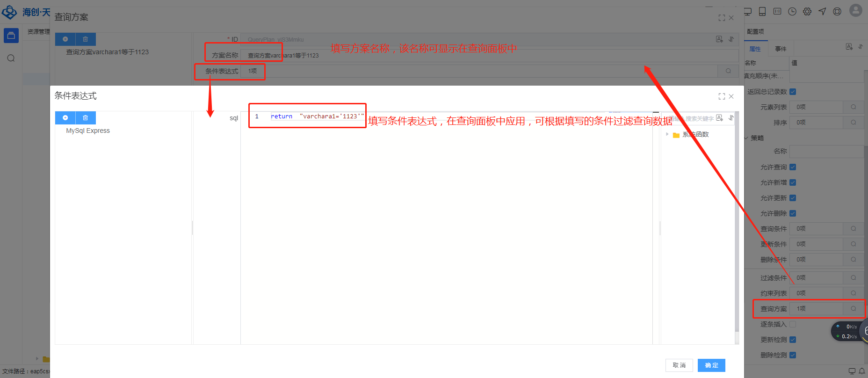Select MySql Express in the expression list

88,131
